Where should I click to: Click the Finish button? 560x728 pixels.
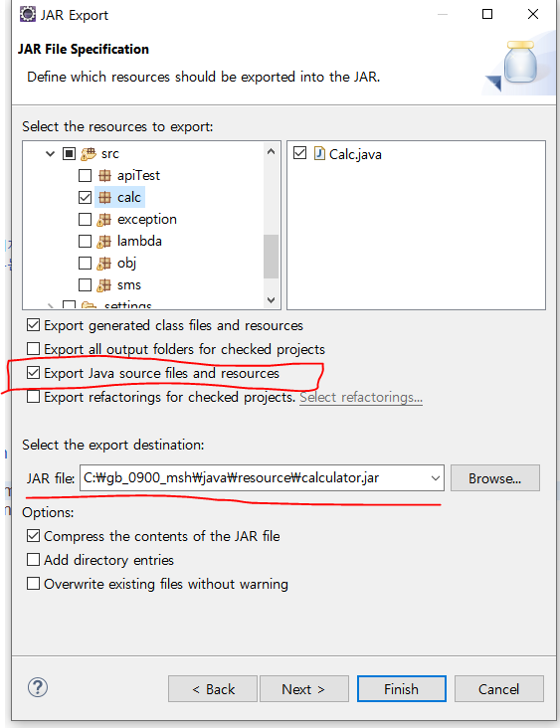(x=402, y=689)
